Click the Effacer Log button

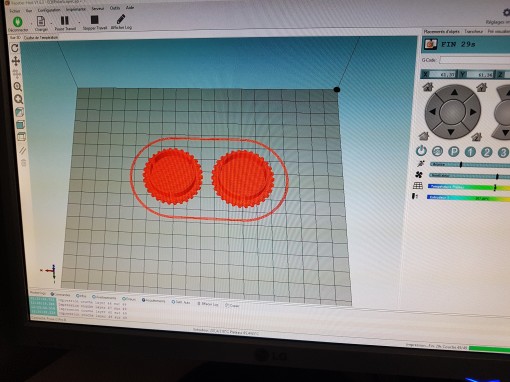[x=208, y=304]
